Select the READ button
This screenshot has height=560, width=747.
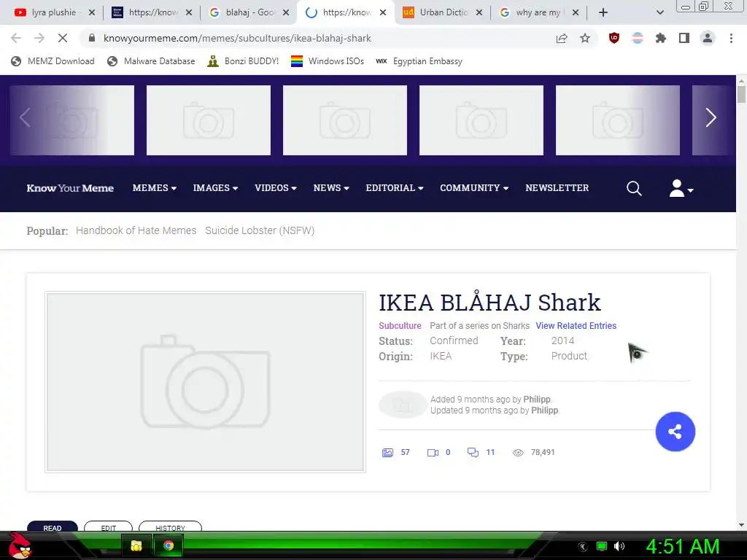53,526
